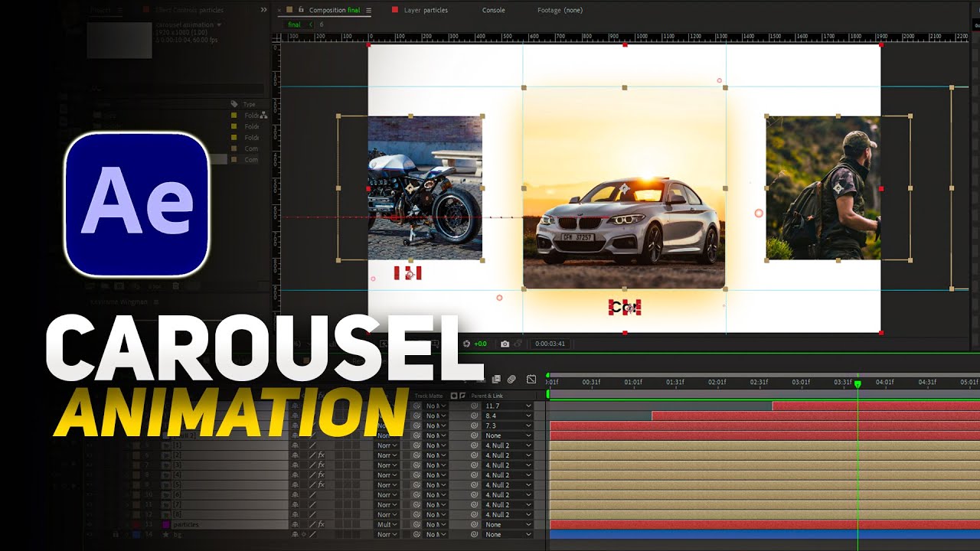This screenshot has height=551, width=980.
Task: Toggle frame blending icon in timeline header
Action: tap(496, 379)
